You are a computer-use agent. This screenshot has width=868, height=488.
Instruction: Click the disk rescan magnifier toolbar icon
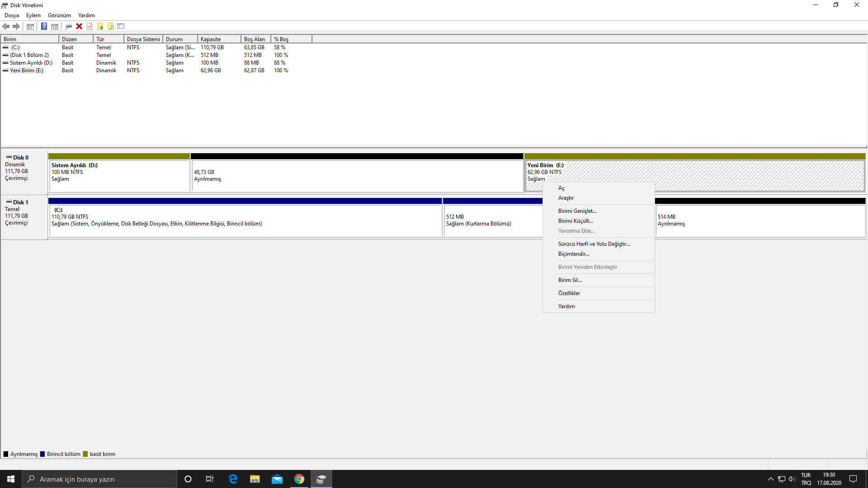tap(68, 26)
